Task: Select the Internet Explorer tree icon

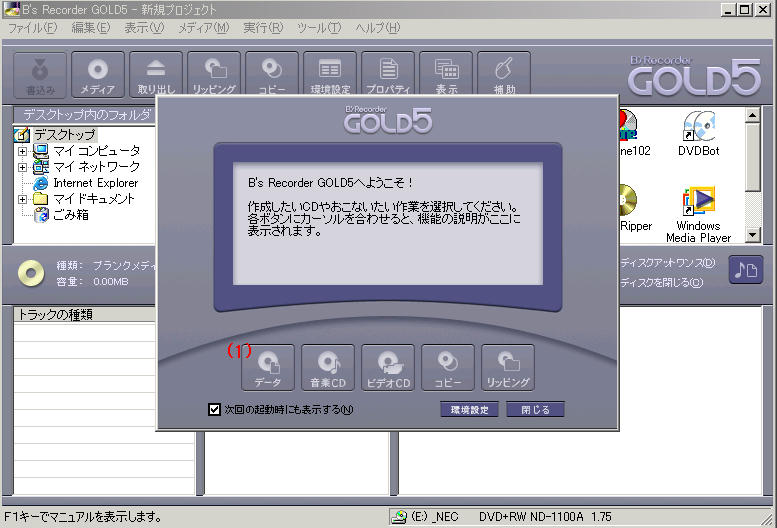Action: coord(41,183)
